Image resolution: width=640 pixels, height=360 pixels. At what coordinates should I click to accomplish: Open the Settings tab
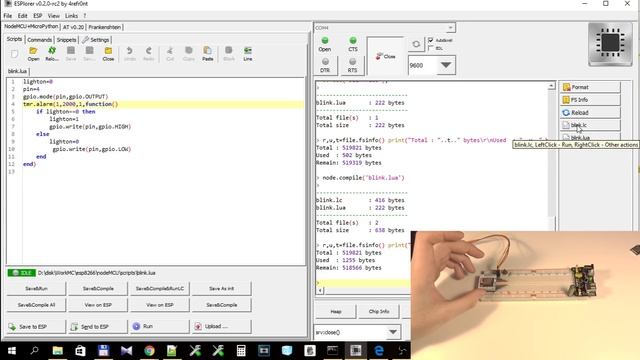tap(96, 40)
